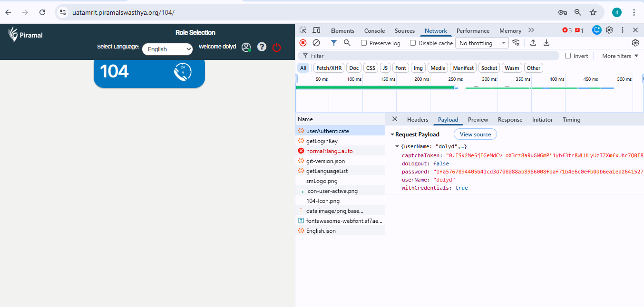Toggle device toolbar emulation icon

[x=316, y=30]
